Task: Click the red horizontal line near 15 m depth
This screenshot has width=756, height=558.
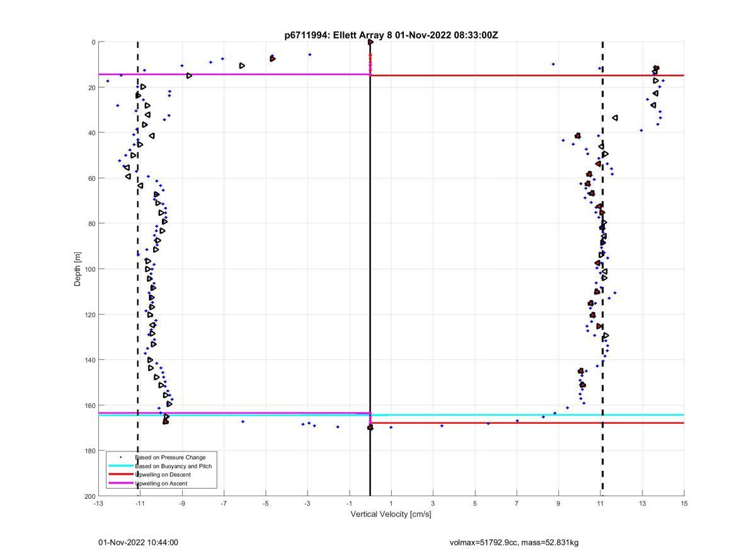Action: (527, 76)
